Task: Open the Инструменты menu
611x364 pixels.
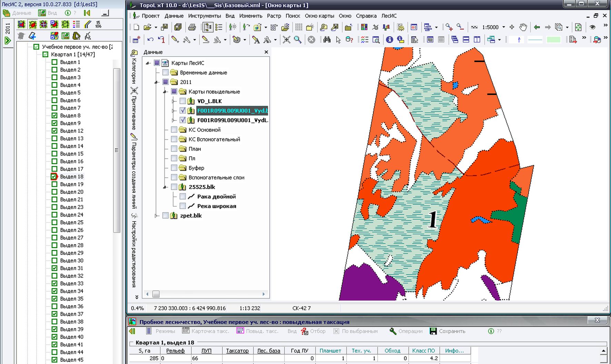Action: [204, 16]
